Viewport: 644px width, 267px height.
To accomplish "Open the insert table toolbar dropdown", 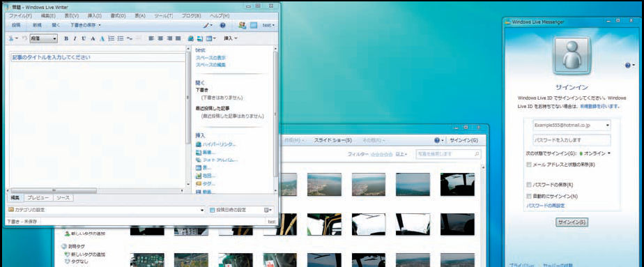I will pyautogui.click(x=211, y=38).
